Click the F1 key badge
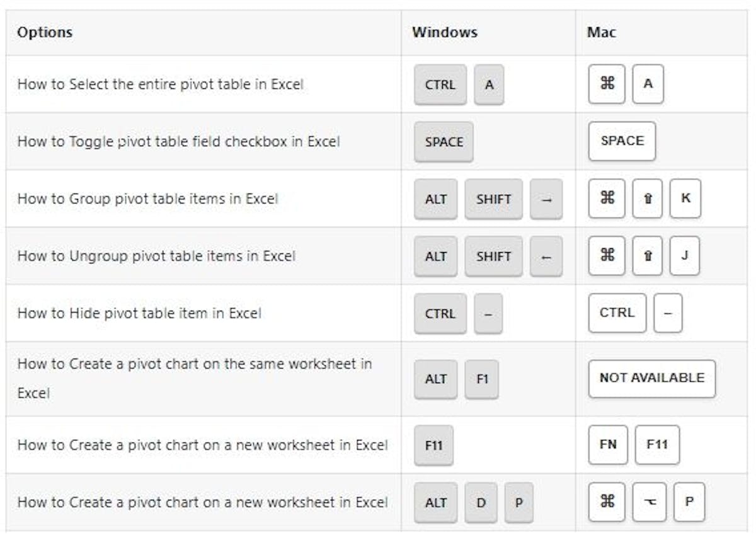The width and height of the screenshot is (756, 542). pyautogui.click(x=481, y=379)
